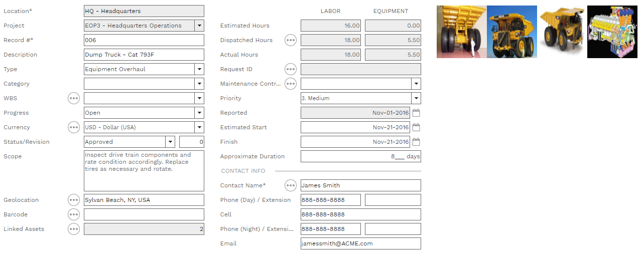Open the calendar picker for Finish date

click(x=416, y=142)
